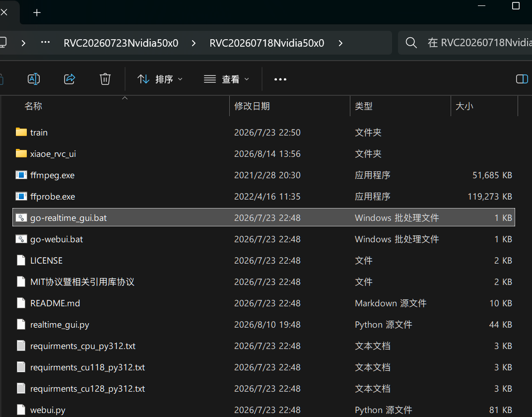Select requirments_cpu_py312.txt file name
The height and width of the screenshot is (417, 532).
(x=83, y=347)
